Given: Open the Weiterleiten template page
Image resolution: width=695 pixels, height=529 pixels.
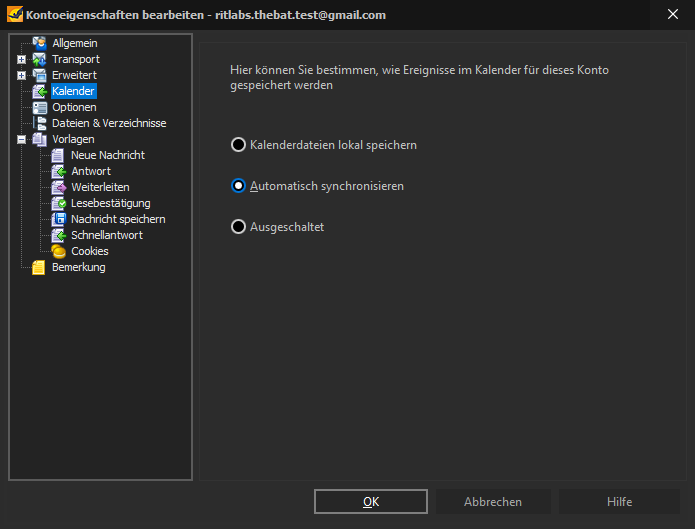Looking at the screenshot, I should click(x=100, y=187).
